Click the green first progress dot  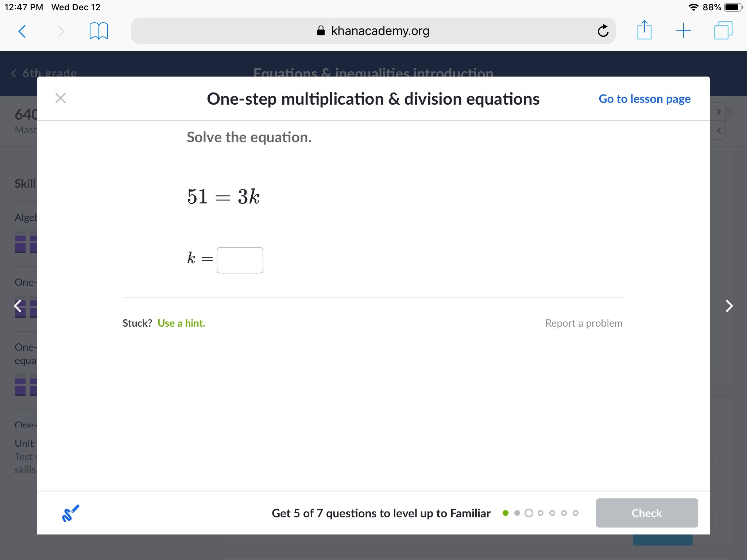tap(506, 513)
